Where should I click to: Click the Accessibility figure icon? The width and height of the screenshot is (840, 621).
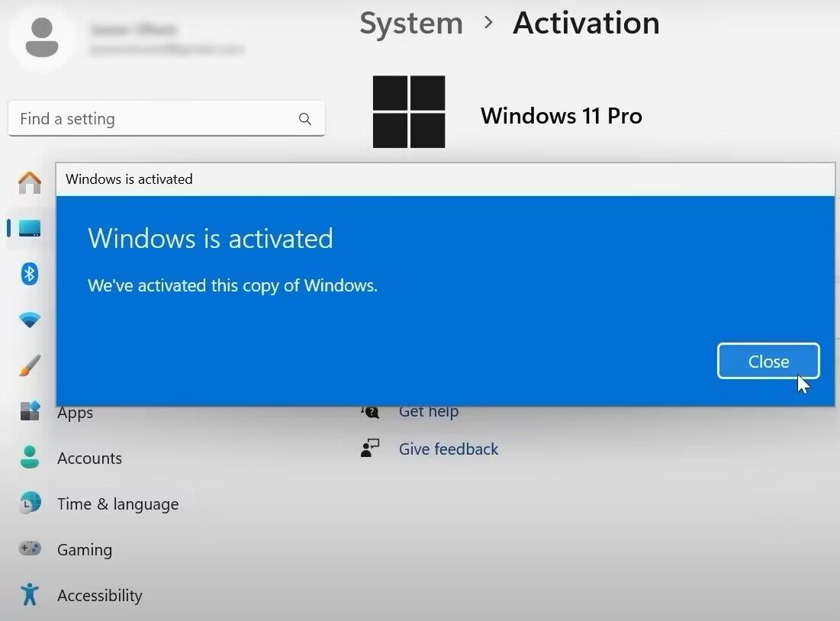click(x=30, y=595)
